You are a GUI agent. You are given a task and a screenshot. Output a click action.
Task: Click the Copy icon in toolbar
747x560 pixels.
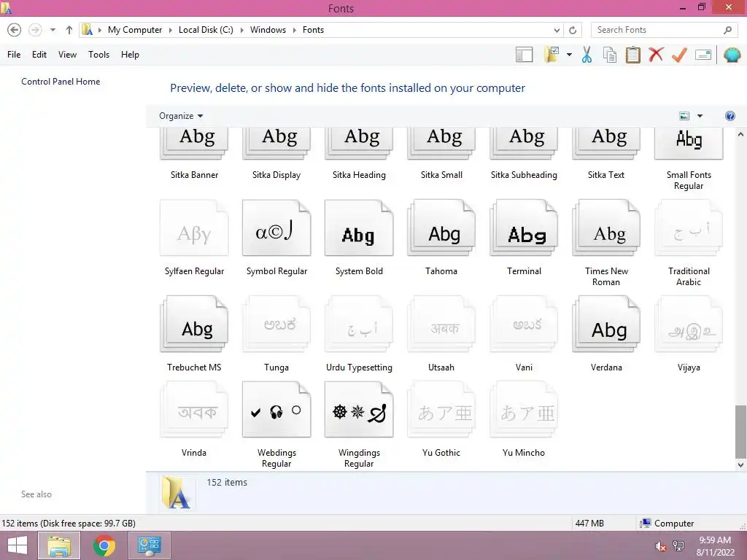point(610,55)
